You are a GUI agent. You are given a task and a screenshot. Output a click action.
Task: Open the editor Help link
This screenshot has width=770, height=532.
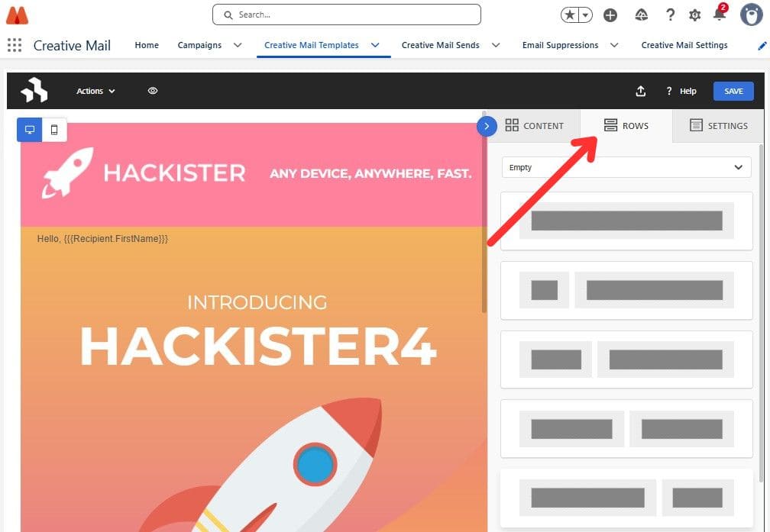pyautogui.click(x=681, y=91)
